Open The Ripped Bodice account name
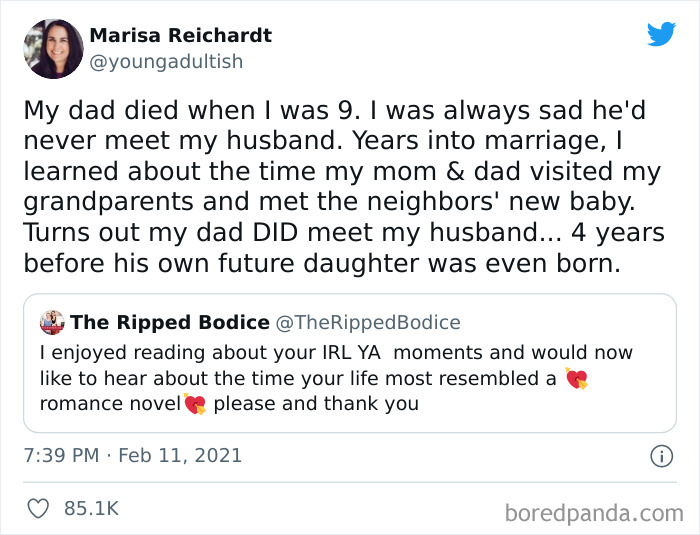Image resolution: width=700 pixels, height=535 pixels. pos(170,322)
